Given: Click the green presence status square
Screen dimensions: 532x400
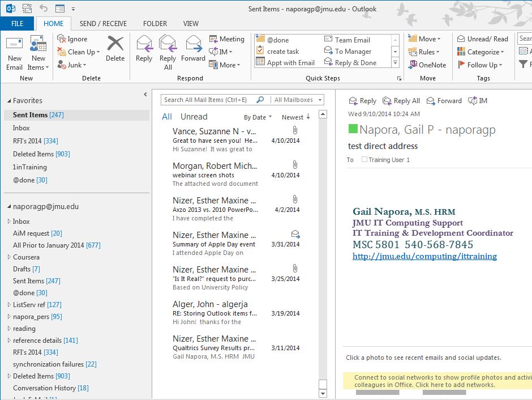Looking at the screenshot, I should (353, 129).
